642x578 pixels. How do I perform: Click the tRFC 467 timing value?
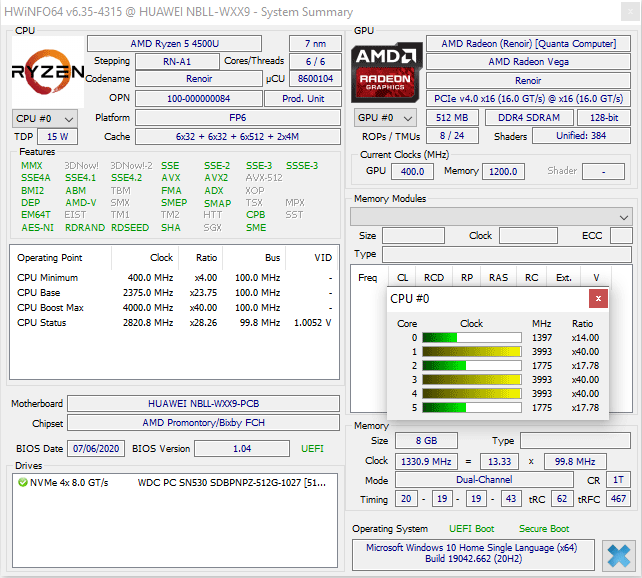tap(618, 499)
